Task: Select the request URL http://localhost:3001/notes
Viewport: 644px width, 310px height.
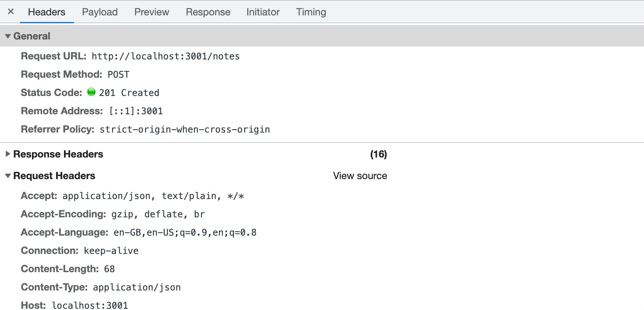Action: tap(166, 56)
